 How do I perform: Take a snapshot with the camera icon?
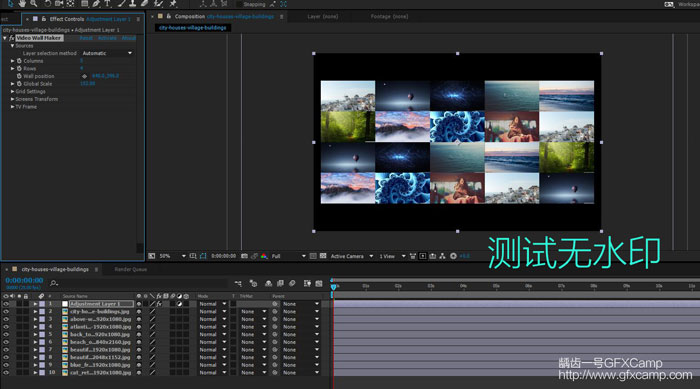[x=244, y=256]
